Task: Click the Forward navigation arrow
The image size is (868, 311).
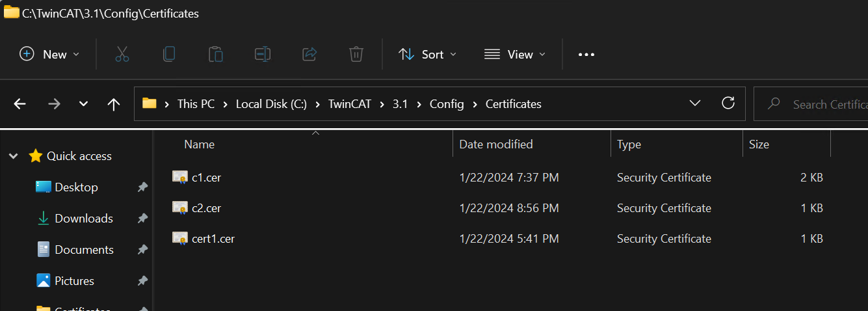Action: point(54,104)
